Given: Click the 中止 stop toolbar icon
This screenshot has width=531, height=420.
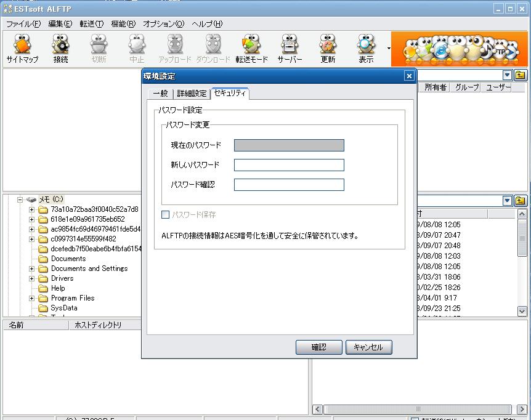Looking at the screenshot, I should pos(137,49).
